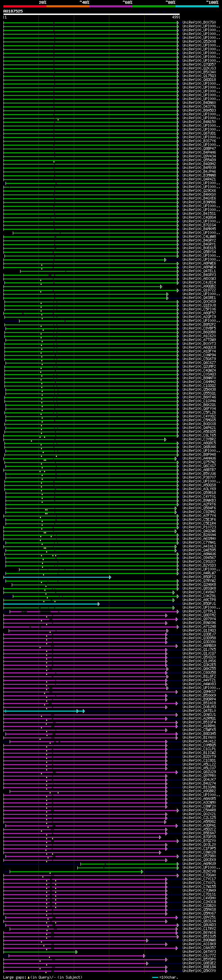
Task: Select hit label UniRef100_Q6DD18
Action: [199, 80]
